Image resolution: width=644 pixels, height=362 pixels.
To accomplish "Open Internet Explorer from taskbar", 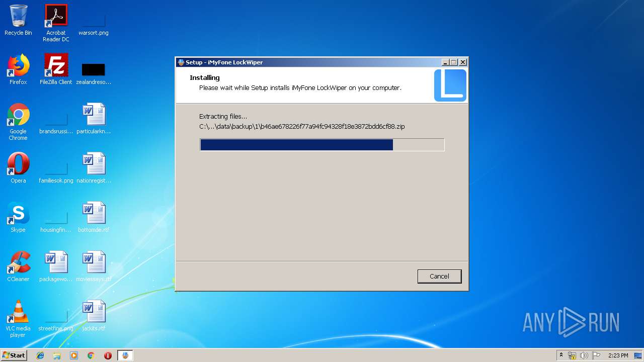I will click(40, 355).
